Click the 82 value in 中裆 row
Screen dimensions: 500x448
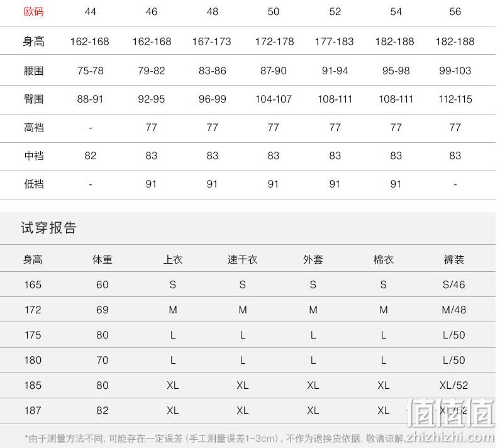[90, 155]
